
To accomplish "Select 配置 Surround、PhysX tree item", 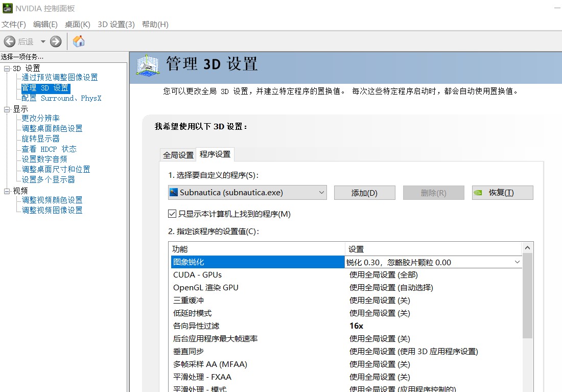I will [61, 98].
